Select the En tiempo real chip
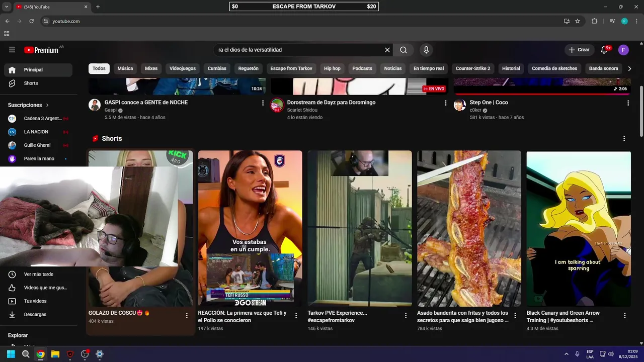 pyautogui.click(x=429, y=68)
